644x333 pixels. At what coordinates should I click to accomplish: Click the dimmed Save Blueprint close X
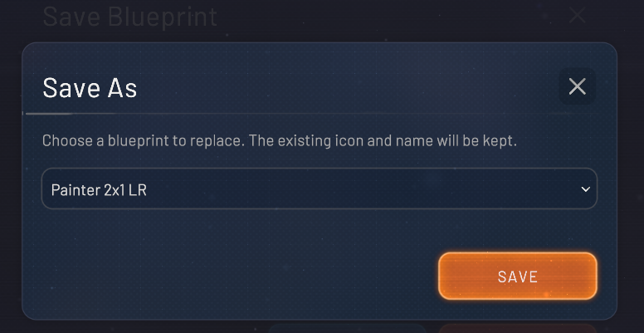(577, 16)
